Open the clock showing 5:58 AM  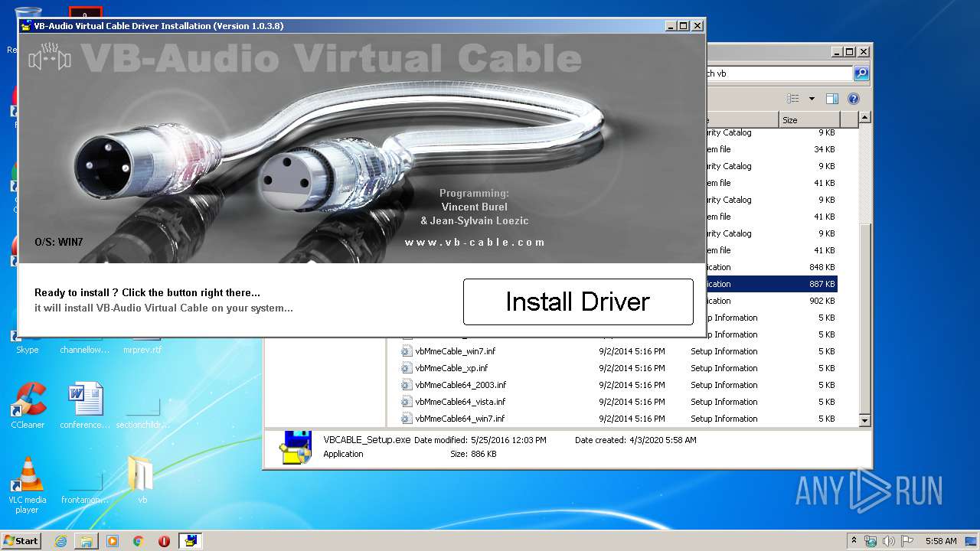(940, 541)
